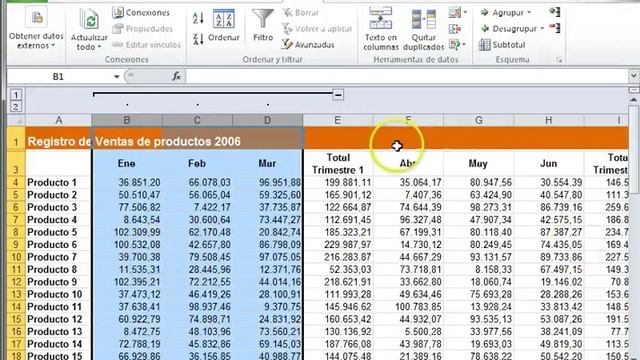640x360 pixels.
Task: Click the Agrupar button
Action: pos(502,13)
